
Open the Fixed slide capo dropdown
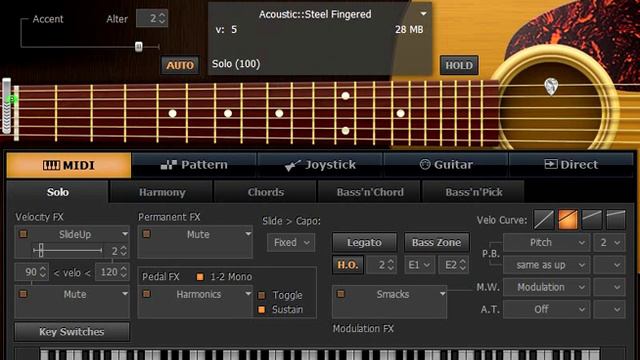pos(291,242)
